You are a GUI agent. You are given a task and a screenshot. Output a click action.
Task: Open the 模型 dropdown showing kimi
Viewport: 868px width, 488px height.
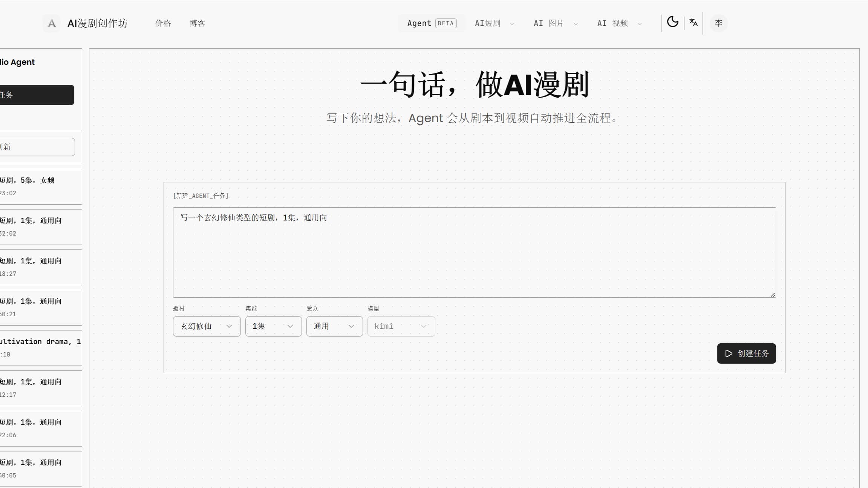point(401,326)
